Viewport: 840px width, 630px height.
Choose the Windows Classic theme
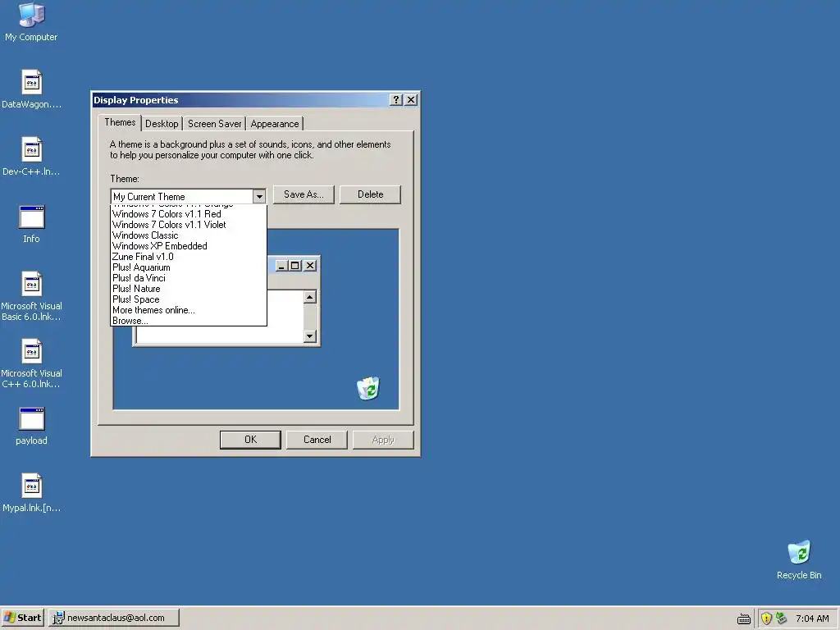coord(188,235)
